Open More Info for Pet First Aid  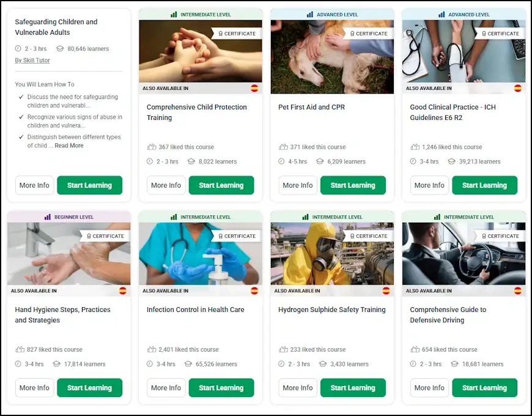click(298, 185)
